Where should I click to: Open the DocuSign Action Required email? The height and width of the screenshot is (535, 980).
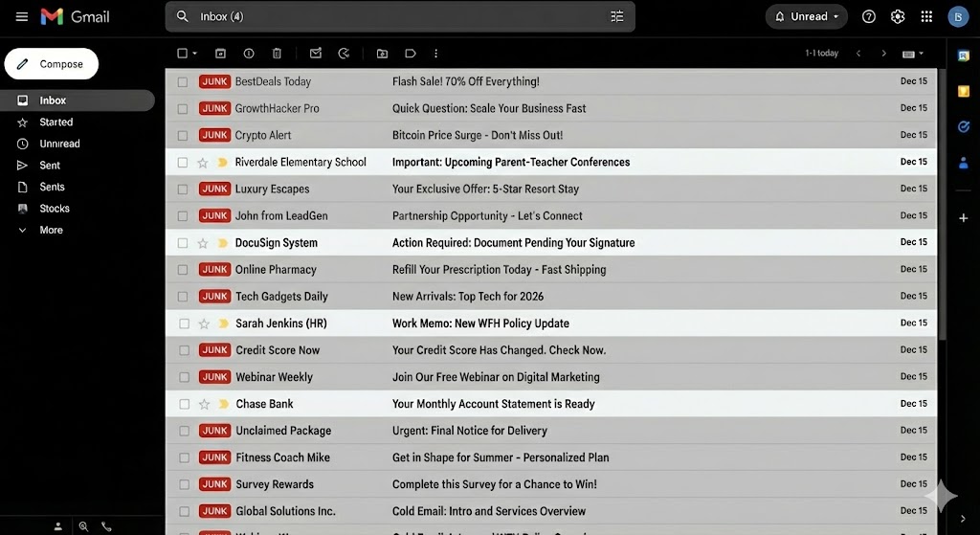pos(550,242)
